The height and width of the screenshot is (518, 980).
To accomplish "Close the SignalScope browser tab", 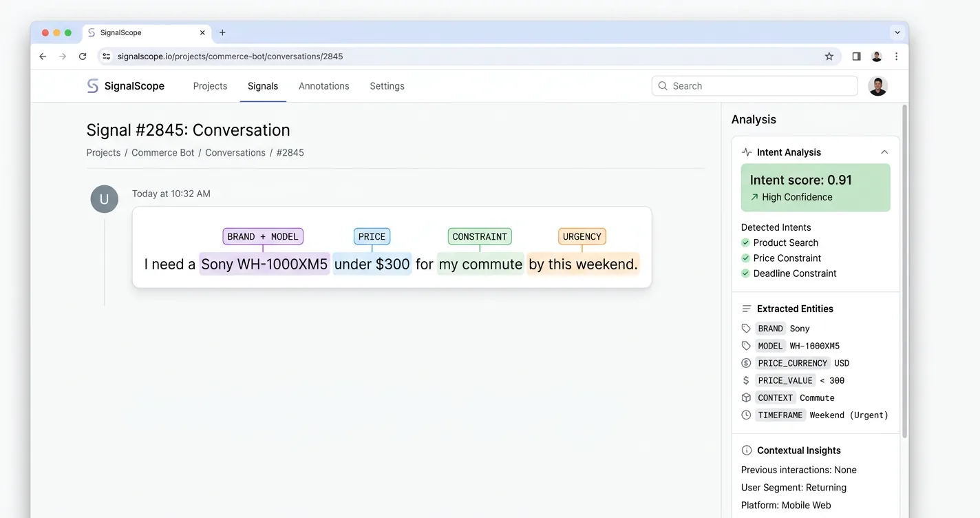I will click(202, 32).
